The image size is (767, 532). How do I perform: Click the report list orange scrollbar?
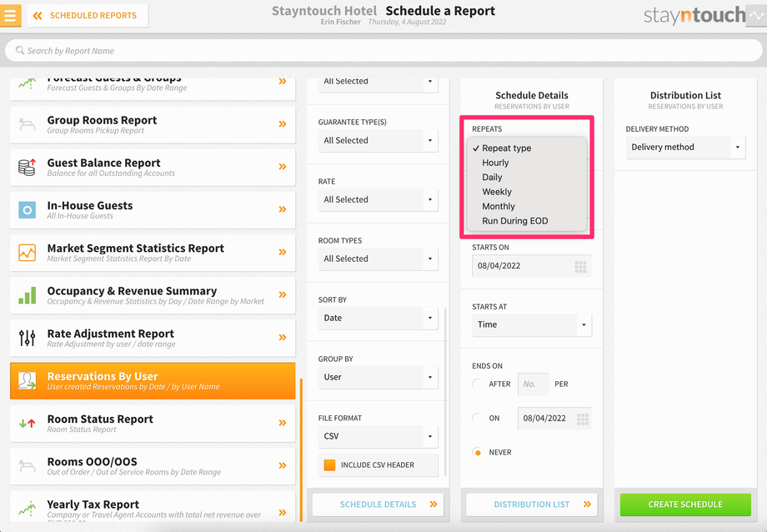301,449
